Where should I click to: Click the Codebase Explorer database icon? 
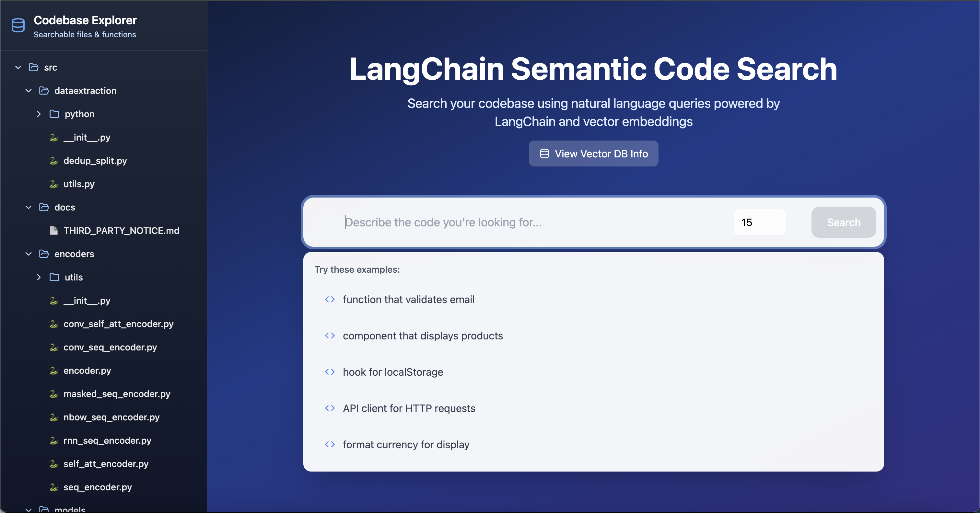18,26
